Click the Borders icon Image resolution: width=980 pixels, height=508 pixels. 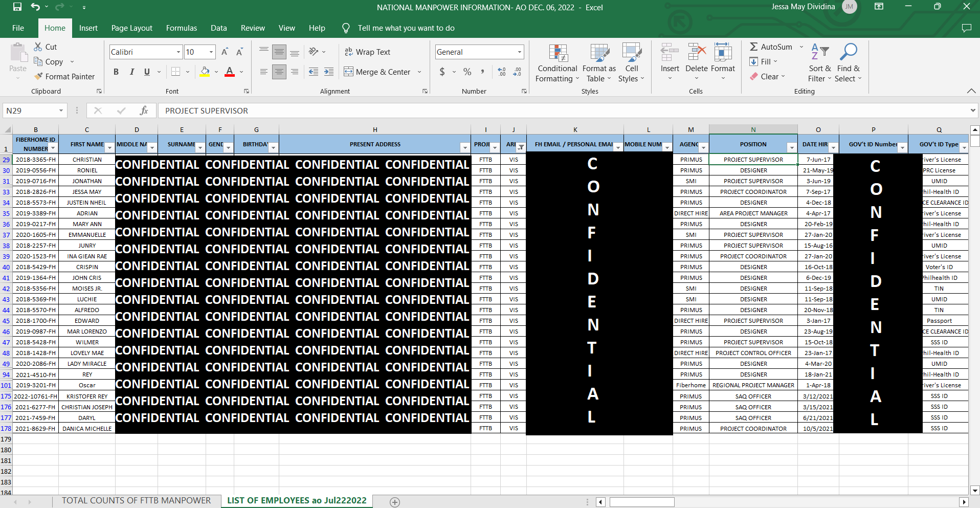(175, 72)
